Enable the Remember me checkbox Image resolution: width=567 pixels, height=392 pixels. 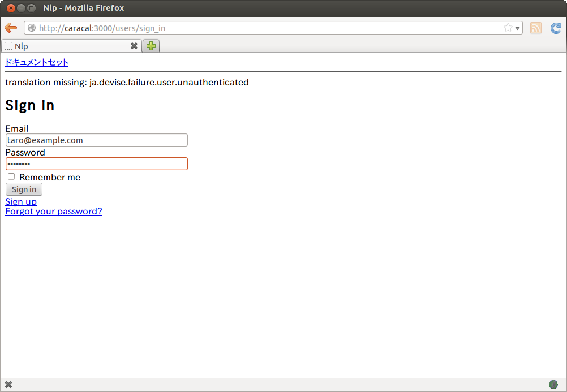pos(11,176)
